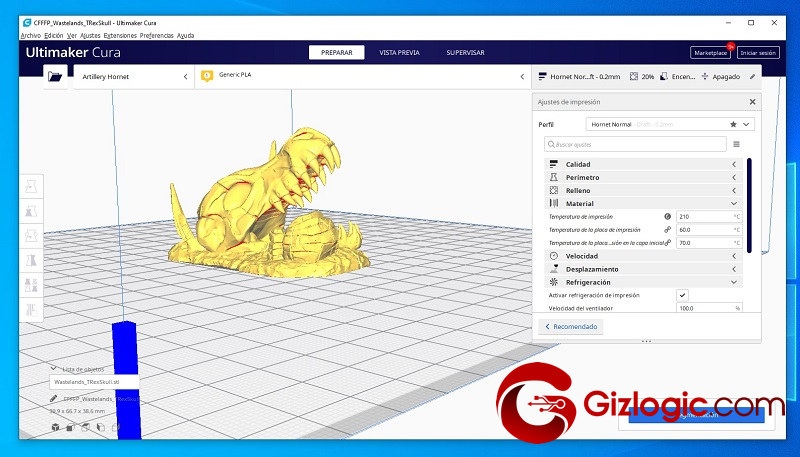Click the Recomendado button
800x457 pixels.
(571, 327)
